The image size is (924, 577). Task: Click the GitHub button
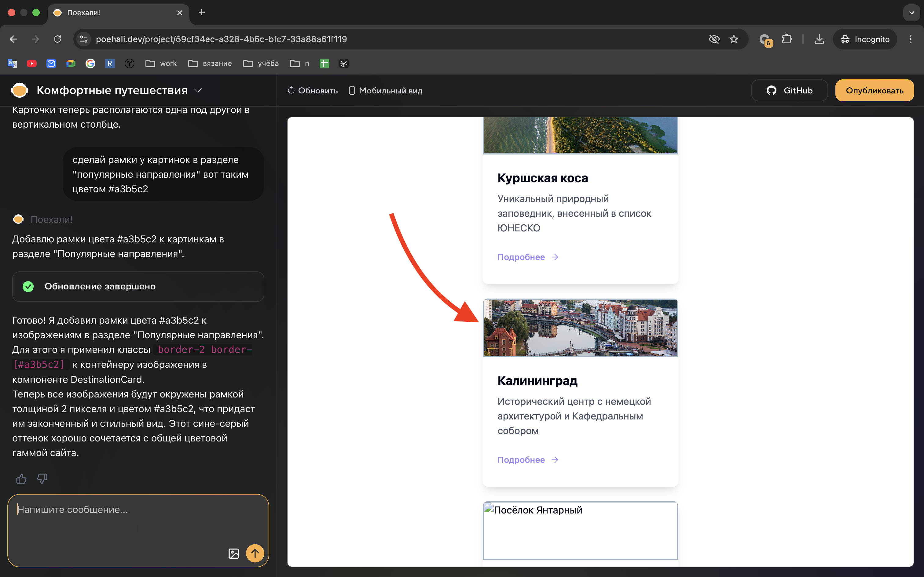click(x=789, y=90)
